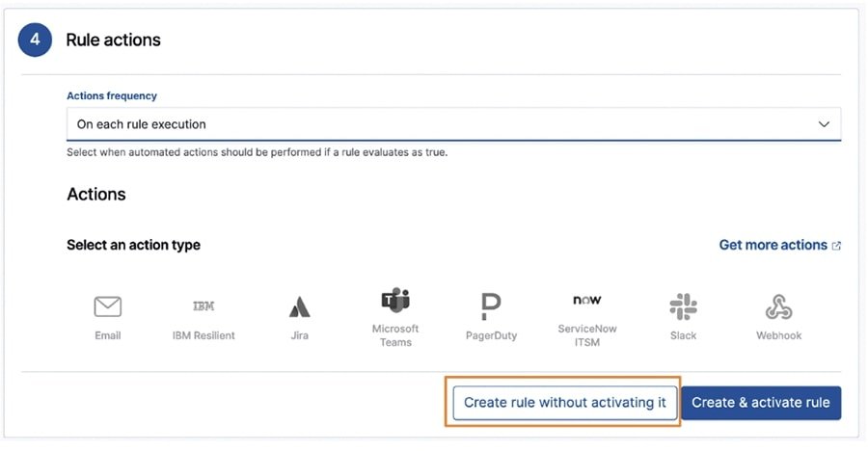This screenshot has width=868, height=451.
Task: Click the Rule actions section heading
Action: pyautogui.click(x=113, y=40)
